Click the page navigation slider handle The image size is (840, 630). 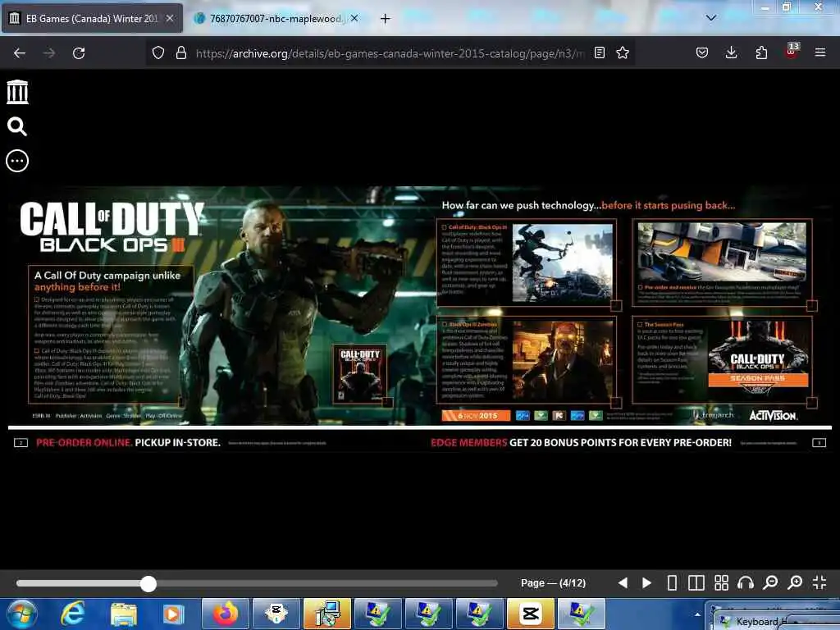coord(148,584)
